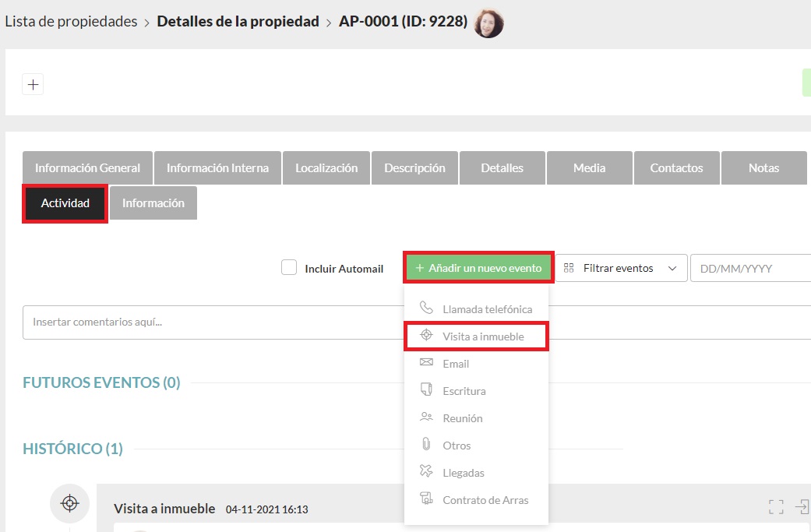811x532 pixels.
Task: Toggle the Incluir Automail checkbox
Action: pos(289,268)
